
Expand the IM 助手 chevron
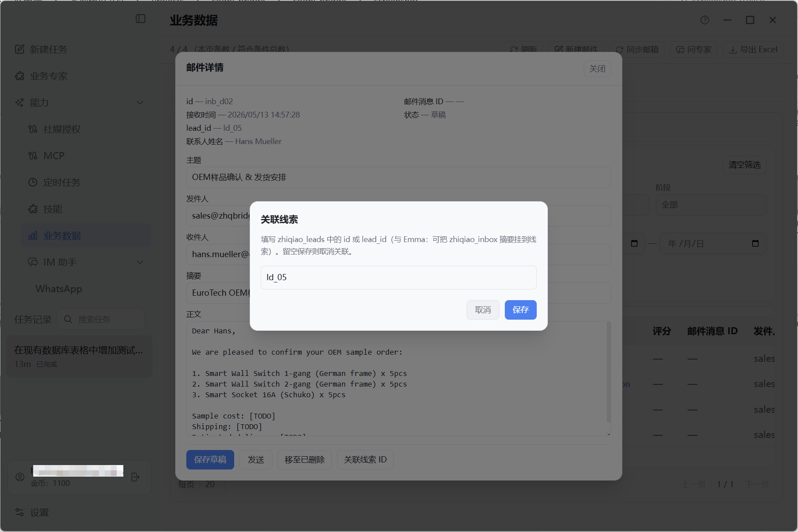pos(140,262)
